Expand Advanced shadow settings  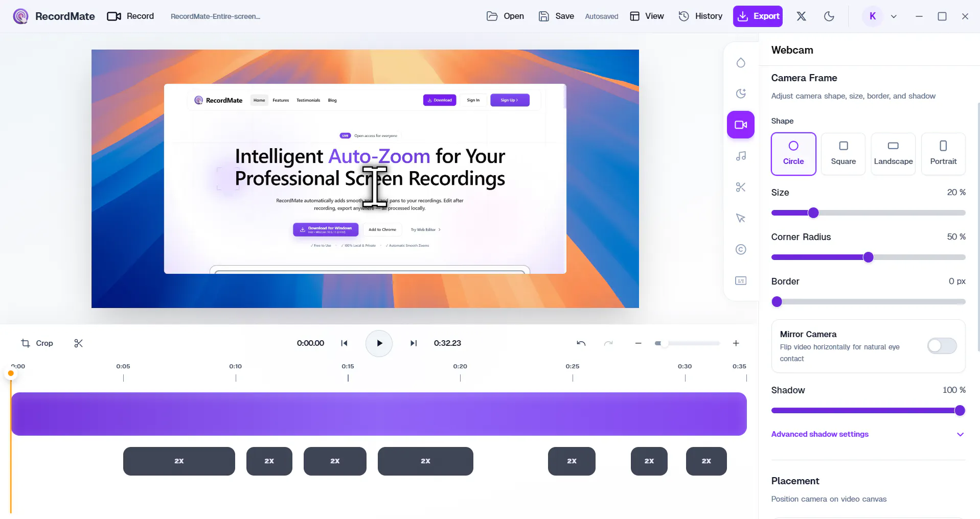coord(868,434)
